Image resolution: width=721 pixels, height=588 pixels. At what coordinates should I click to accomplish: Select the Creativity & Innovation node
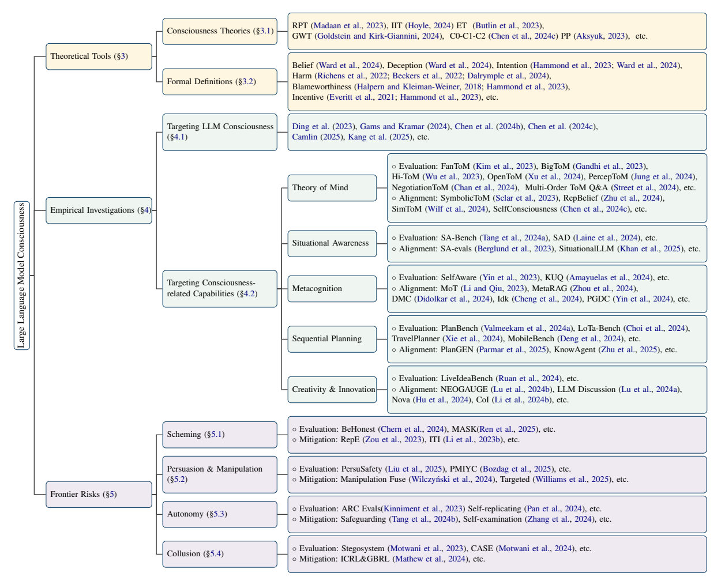click(333, 390)
